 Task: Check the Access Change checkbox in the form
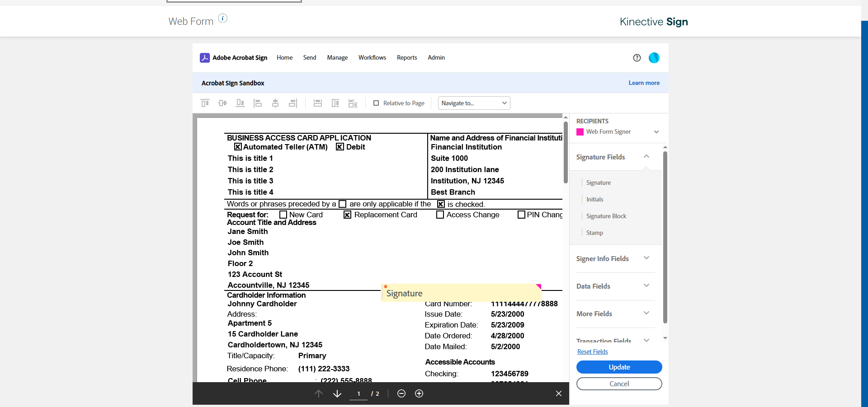tap(440, 215)
